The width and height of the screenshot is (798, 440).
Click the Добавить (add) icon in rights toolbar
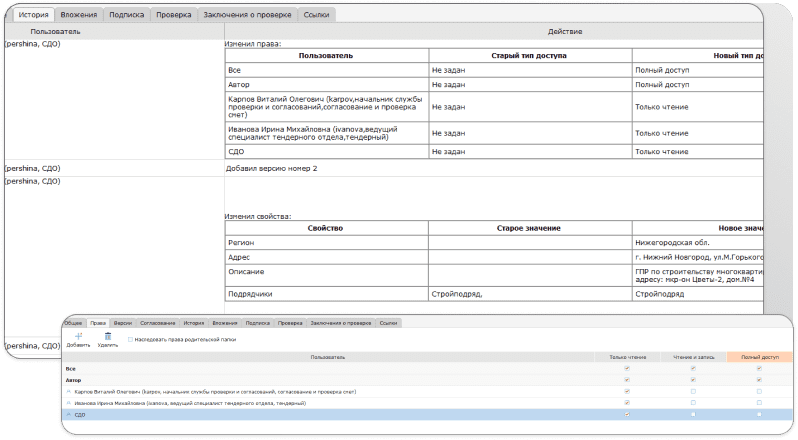pyautogui.click(x=78, y=336)
